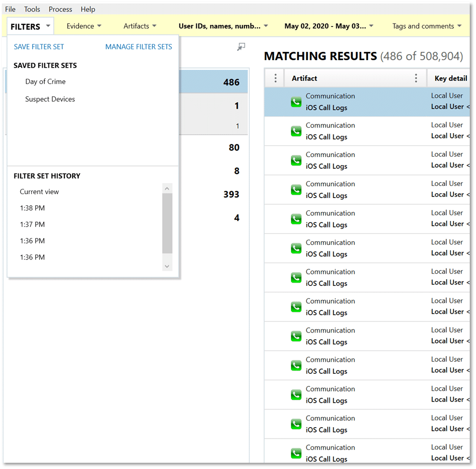Select the 1:37 PM history entry

tap(32, 224)
